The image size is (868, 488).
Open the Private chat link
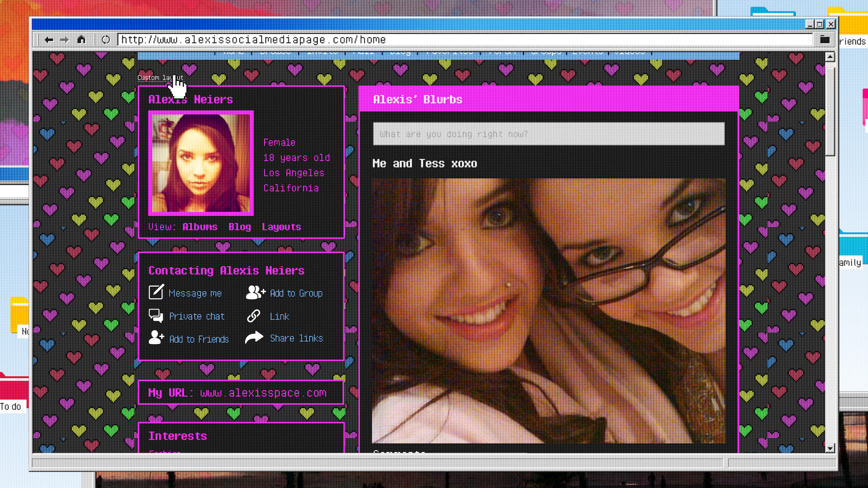197,316
